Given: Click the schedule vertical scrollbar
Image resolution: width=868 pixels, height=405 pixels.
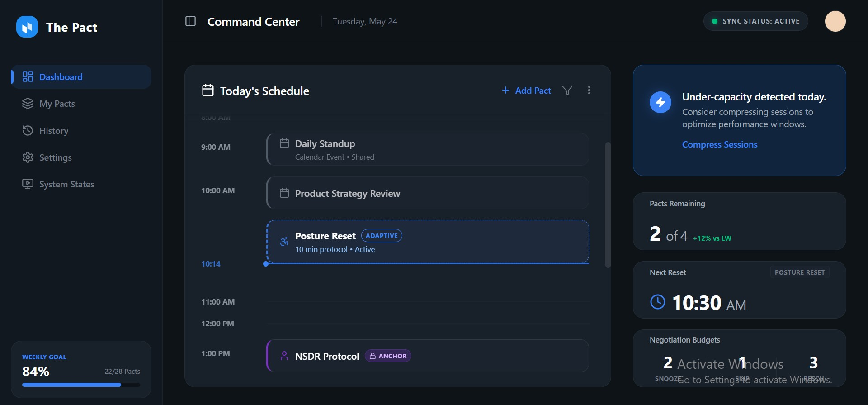Looking at the screenshot, I should (608, 205).
